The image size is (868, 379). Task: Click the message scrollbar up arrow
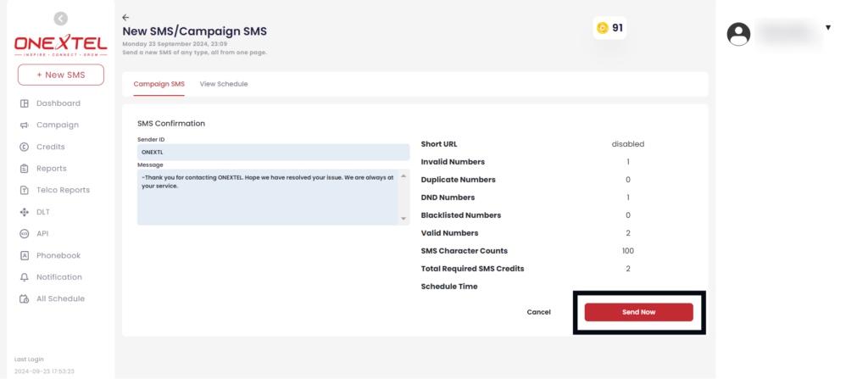[x=403, y=176]
